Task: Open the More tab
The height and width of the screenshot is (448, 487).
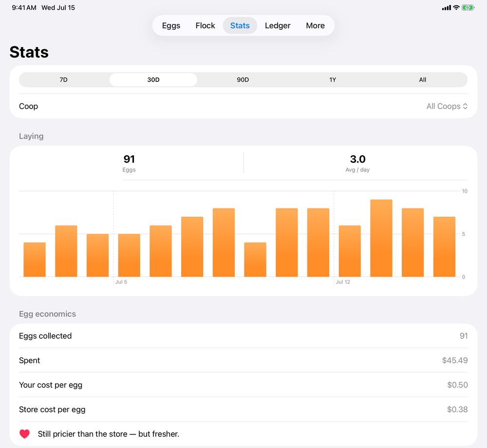Action: 315,25
